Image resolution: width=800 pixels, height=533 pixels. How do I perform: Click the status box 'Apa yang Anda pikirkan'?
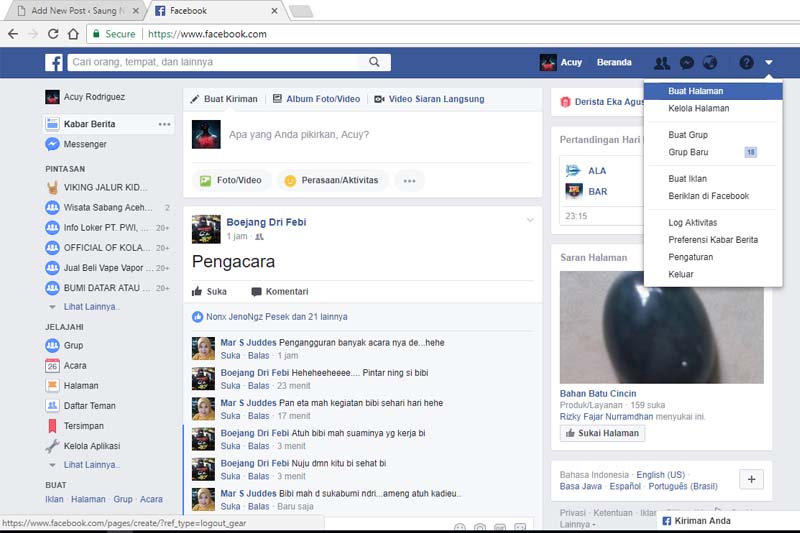pyautogui.click(x=298, y=135)
